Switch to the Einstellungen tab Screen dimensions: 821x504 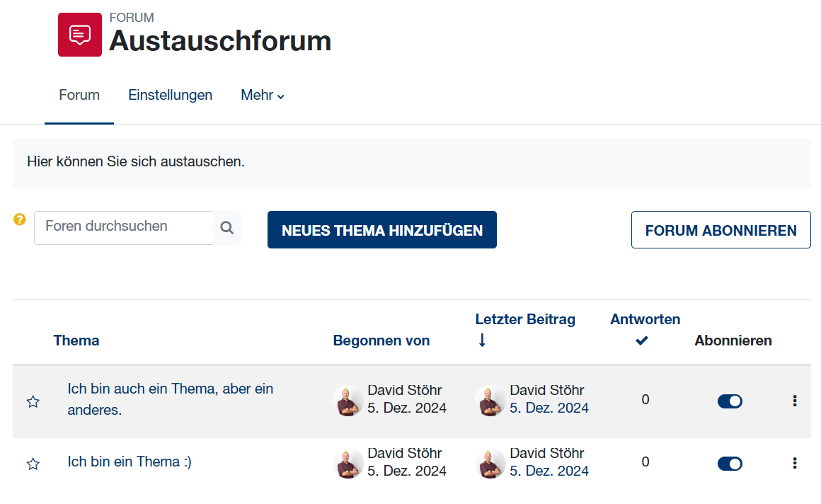point(170,95)
